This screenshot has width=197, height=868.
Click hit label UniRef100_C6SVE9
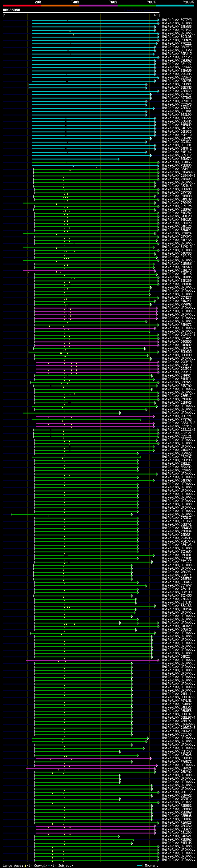tap(177, 47)
